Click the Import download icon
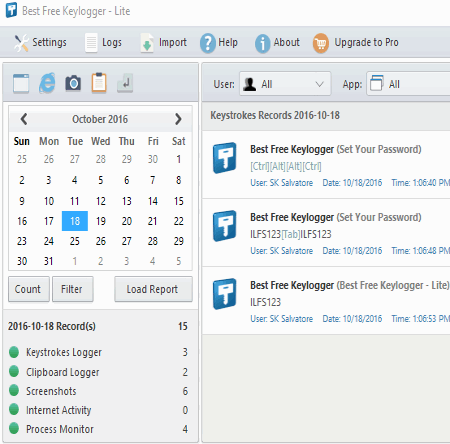450x444 pixels. coord(147,43)
